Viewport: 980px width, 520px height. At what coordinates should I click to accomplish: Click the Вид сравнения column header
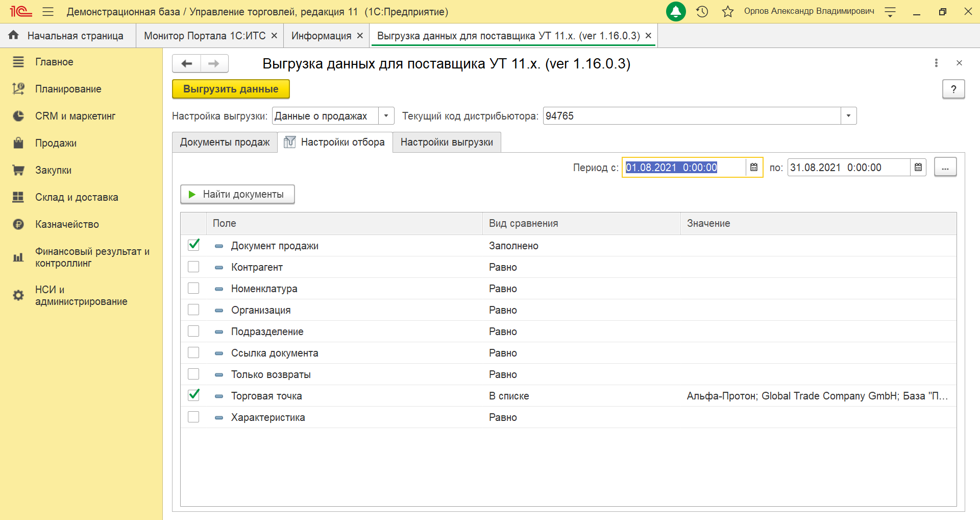(581, 223)
